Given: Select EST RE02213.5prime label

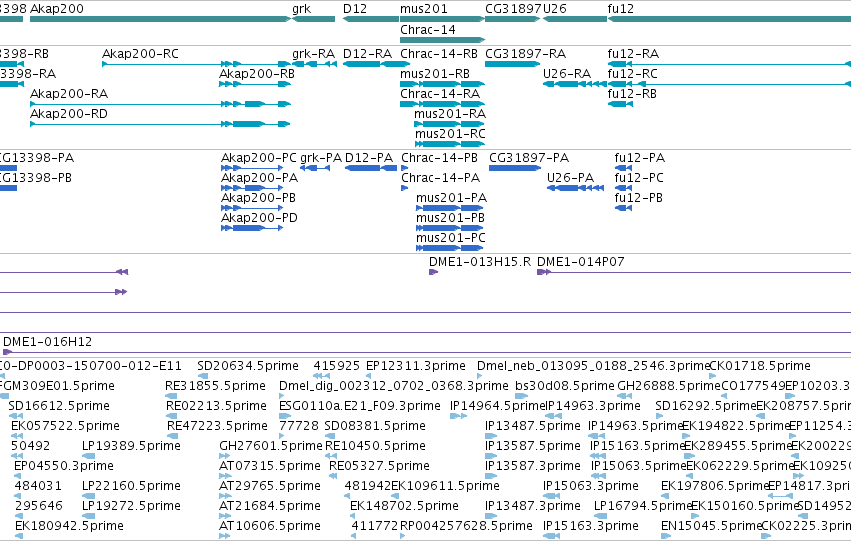Looking at the screenshot, I should (217, 406).
